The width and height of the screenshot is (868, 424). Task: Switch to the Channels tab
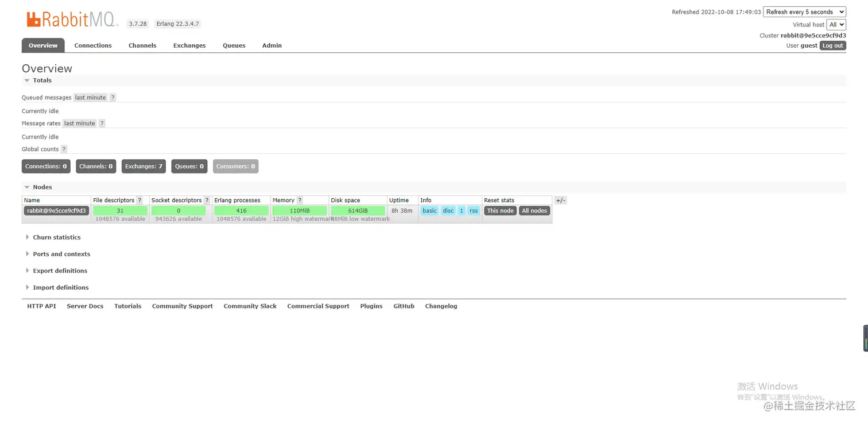(142, 45)
